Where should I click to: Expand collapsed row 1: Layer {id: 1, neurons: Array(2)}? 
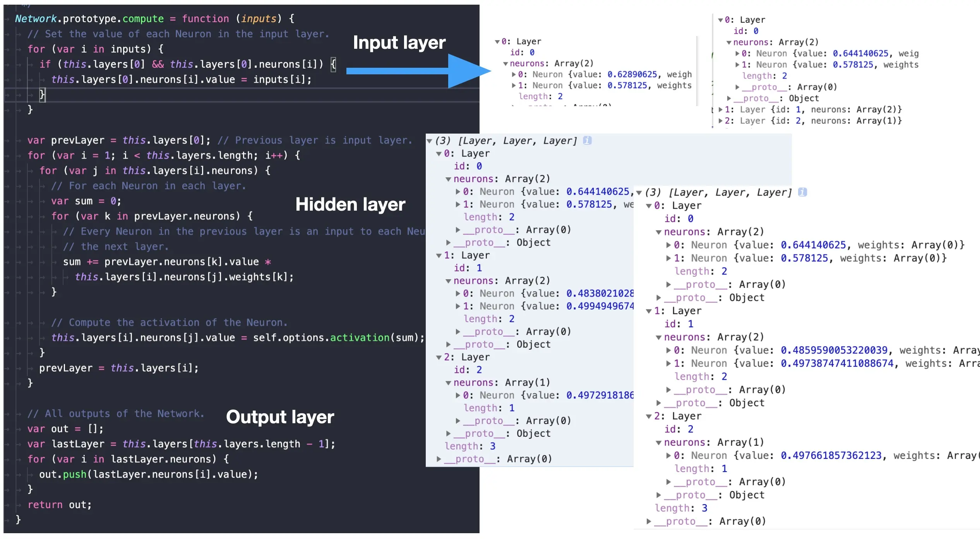[720, 110]
